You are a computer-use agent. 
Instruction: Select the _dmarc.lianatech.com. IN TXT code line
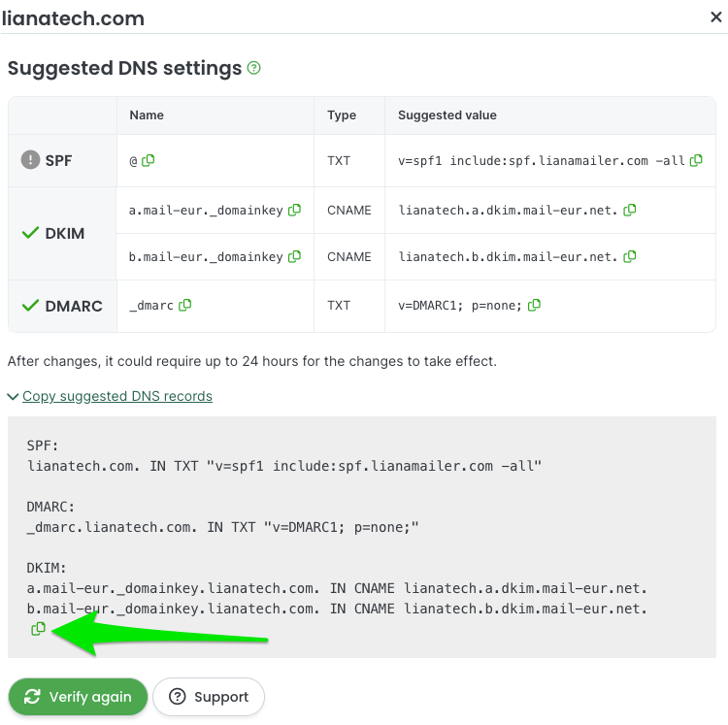click(223, 527)
